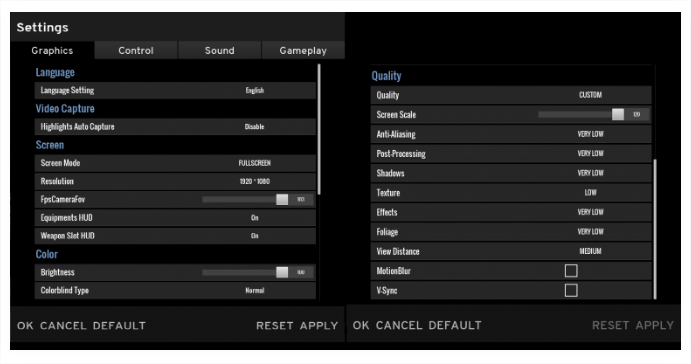
Task: Adjust the Brightness slider handle
Action: pyautogui.click(x=282, y=272)
